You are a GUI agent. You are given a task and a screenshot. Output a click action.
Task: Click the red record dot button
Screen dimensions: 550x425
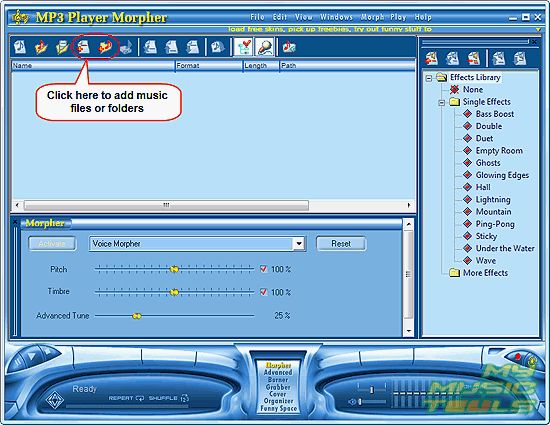click(x=517, y=356)
